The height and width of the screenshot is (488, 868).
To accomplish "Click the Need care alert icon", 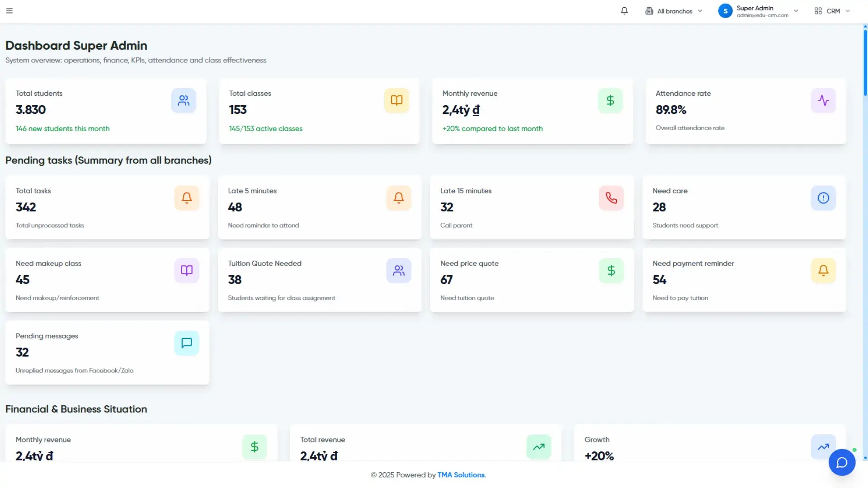I will click(823, 198).
